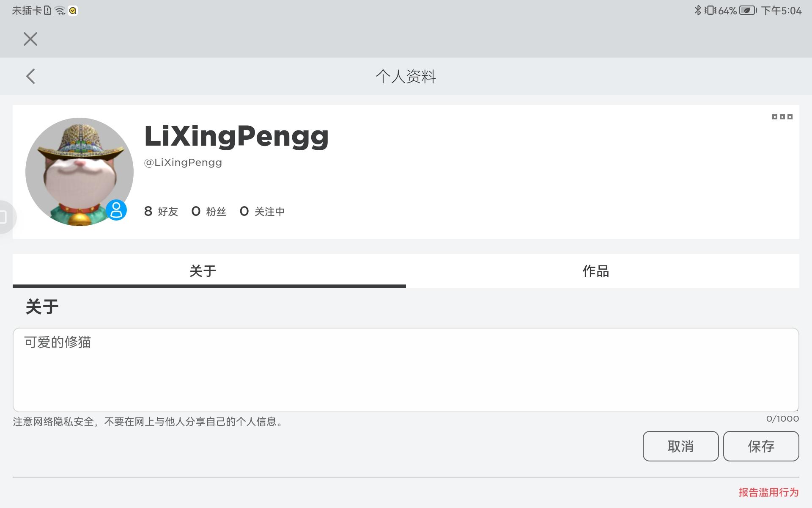This screenshot has width=812, height=508.
Task: Focus the 关于 description text box
Action: (406, 370)
